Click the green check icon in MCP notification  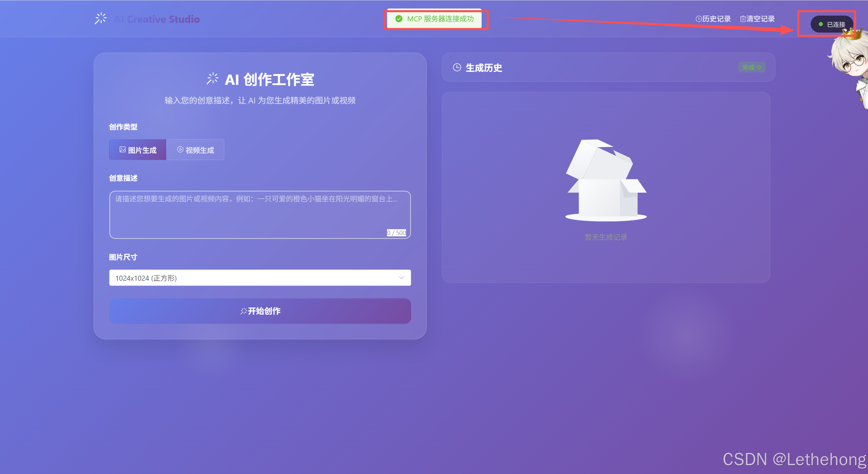pos(399,19)
